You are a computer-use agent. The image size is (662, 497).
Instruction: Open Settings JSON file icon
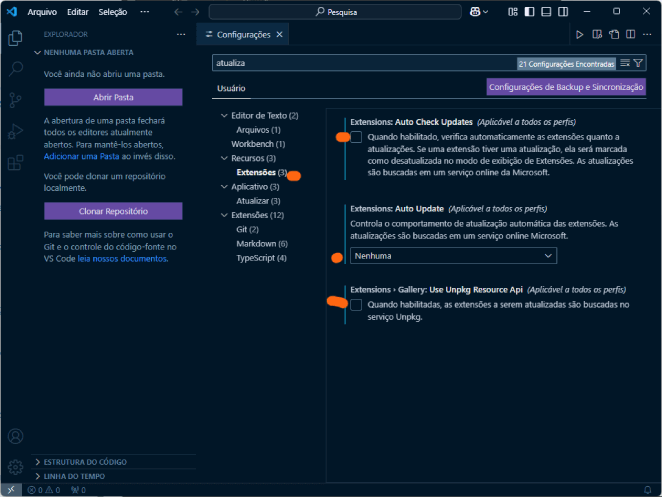point(614,35)
